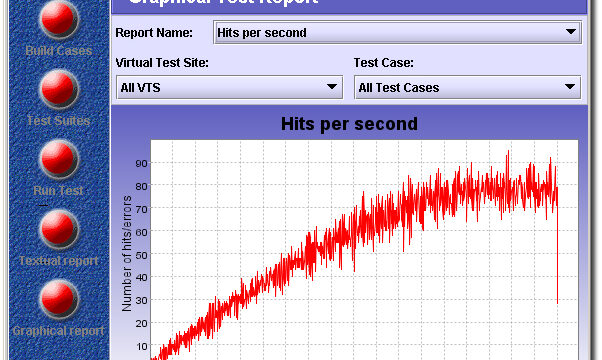Screen dimensions: 602x360
Task: Open the Textual report red ball icon
Action: click(x=58, y=229)
